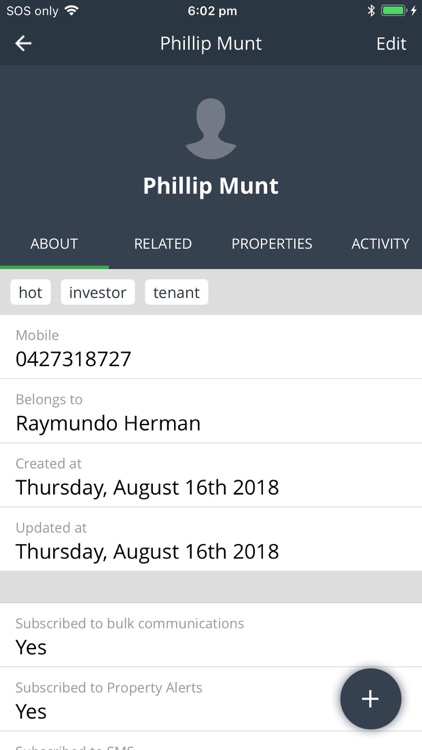Tap the hot tag chip
The width and height of the screenshot is (422, 750).
click(30, 292)
